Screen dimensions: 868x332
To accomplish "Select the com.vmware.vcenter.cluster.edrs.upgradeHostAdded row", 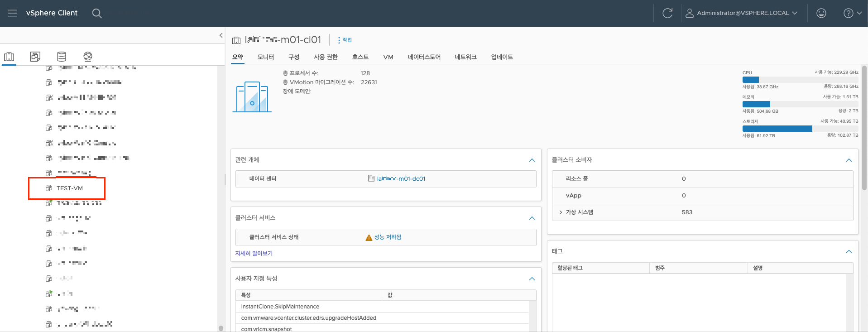I will click(382, 318).
